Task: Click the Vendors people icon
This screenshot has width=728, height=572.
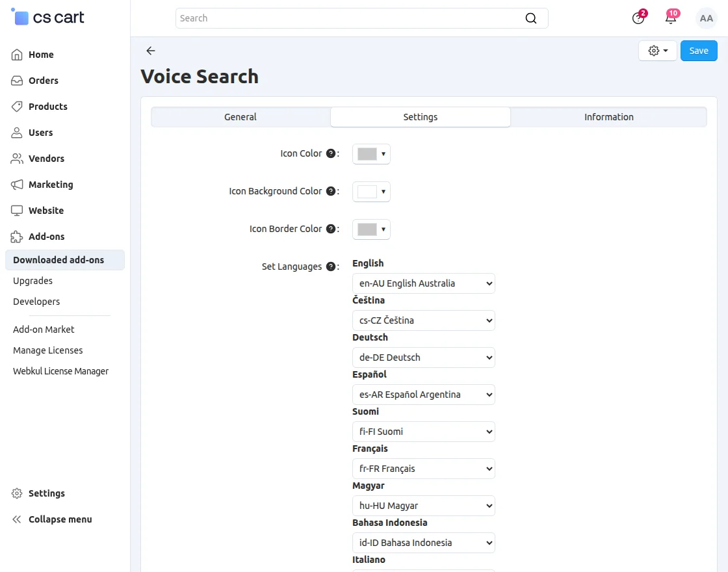Action: pyautogui.click(x=17, y=159)
